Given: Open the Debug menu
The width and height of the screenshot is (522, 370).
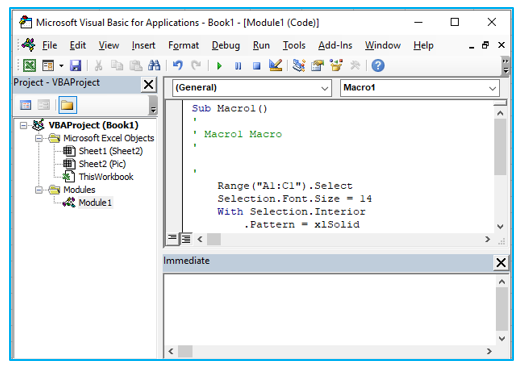Looking at the screenshot, I should tap(226, 45).
